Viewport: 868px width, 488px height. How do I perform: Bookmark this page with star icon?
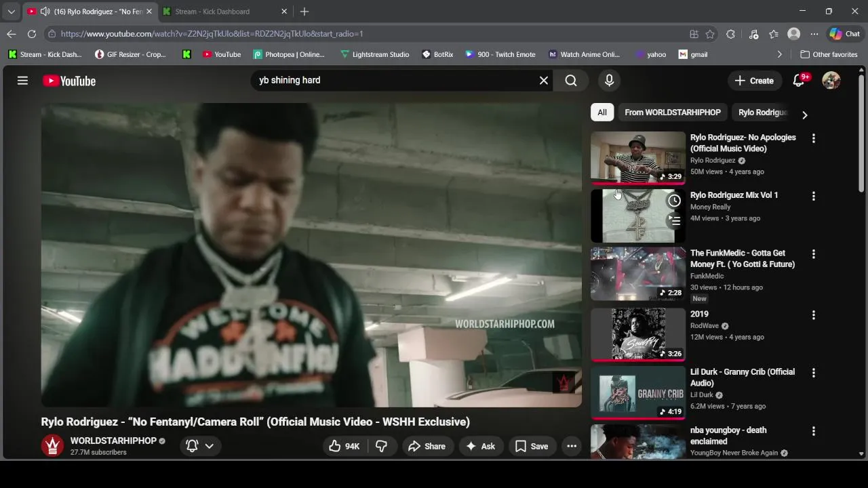[x=710, y=34]
